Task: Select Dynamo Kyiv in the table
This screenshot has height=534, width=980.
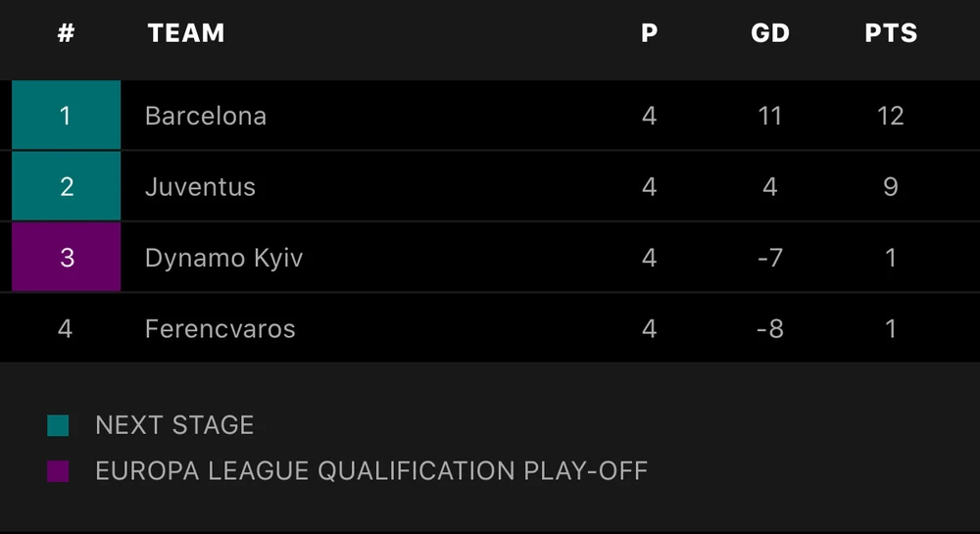Action: click(x=223, y=258)
